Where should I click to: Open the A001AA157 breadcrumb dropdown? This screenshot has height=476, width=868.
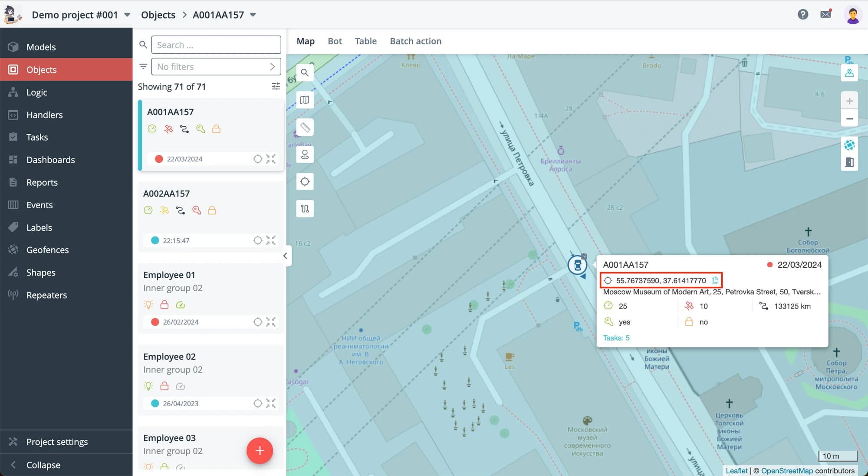coord(253,15)
